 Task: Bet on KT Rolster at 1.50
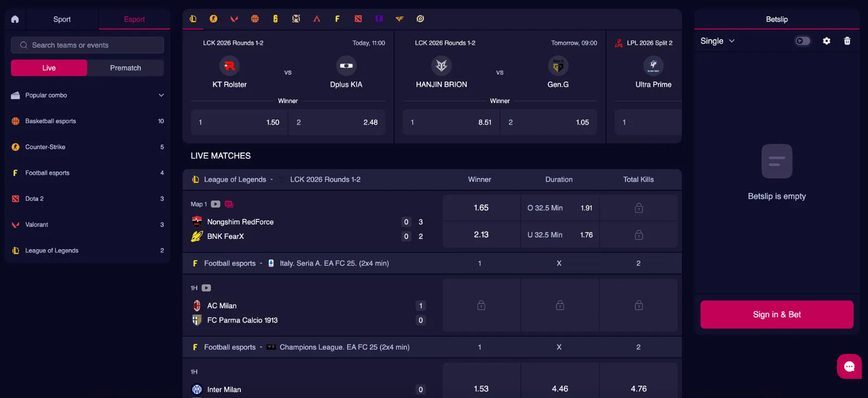pyautogui.click(x=239, y=122)
